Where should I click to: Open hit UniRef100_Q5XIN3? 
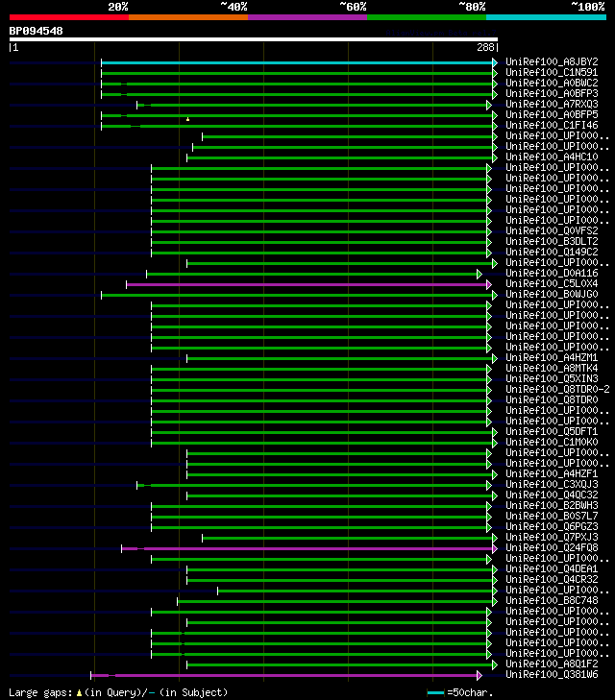tap(552, 378)
